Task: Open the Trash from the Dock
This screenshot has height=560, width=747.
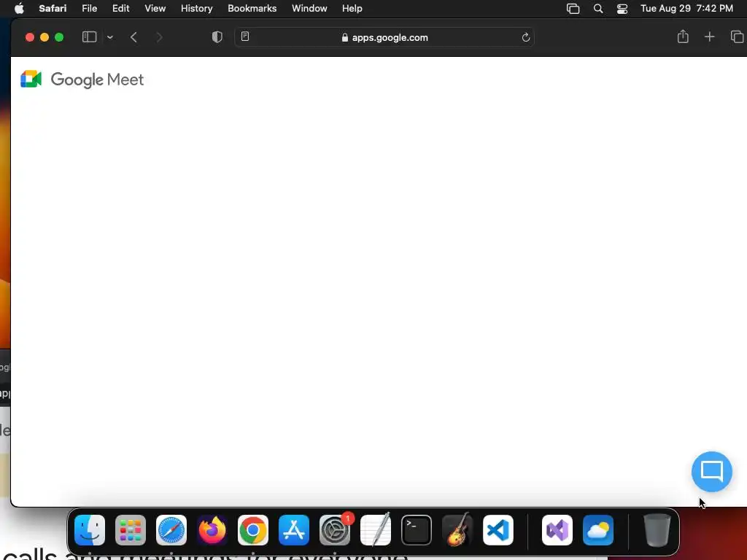Action: click(x=657, y=530)
